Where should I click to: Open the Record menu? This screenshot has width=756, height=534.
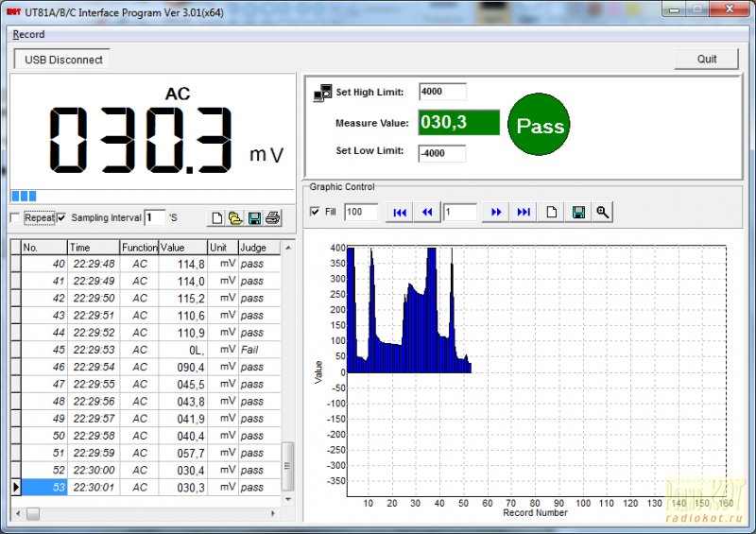point(28,35)
